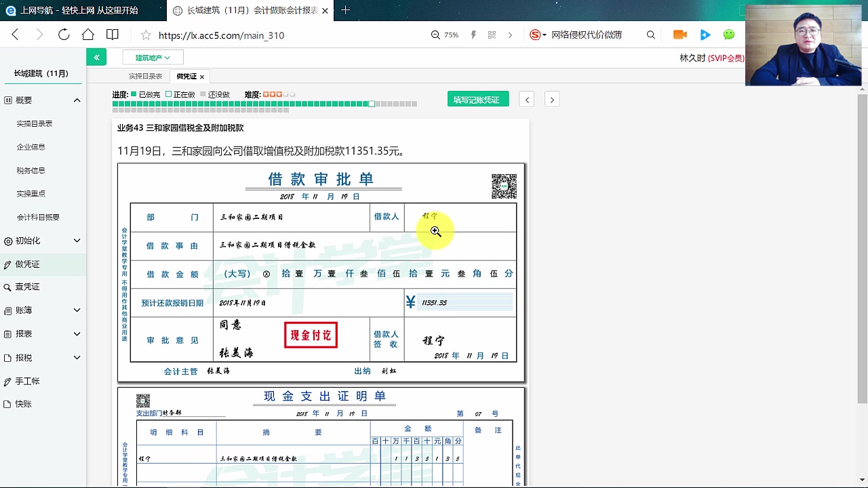Click the 长城建筑（11月） sidebar title
Viewport: 868px width, 488px height.
click(x=41, y=73)
